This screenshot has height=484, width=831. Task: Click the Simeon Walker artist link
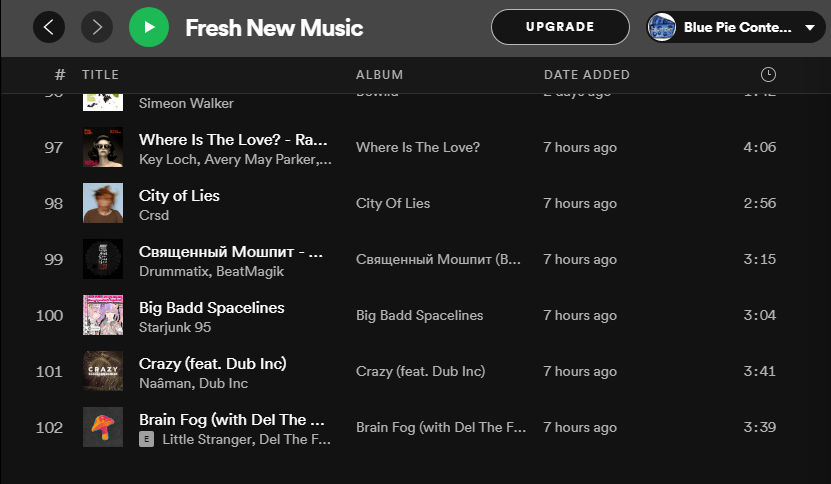186,103
